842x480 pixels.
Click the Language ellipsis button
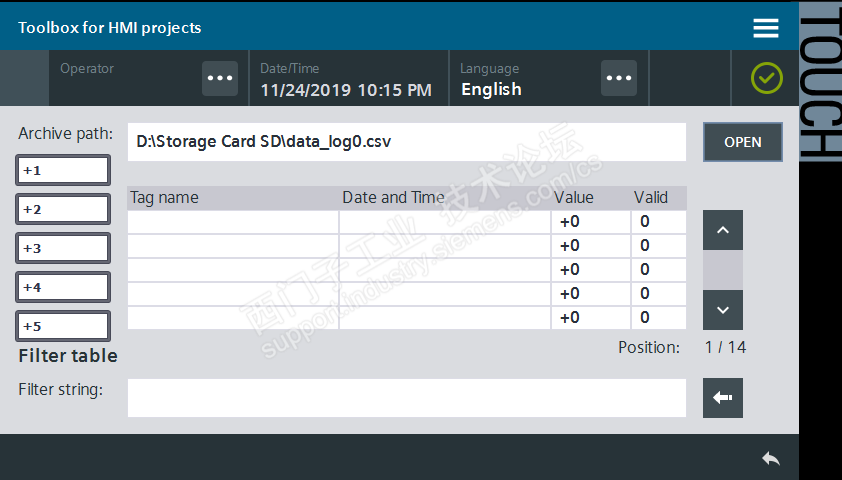coord(619,78)
